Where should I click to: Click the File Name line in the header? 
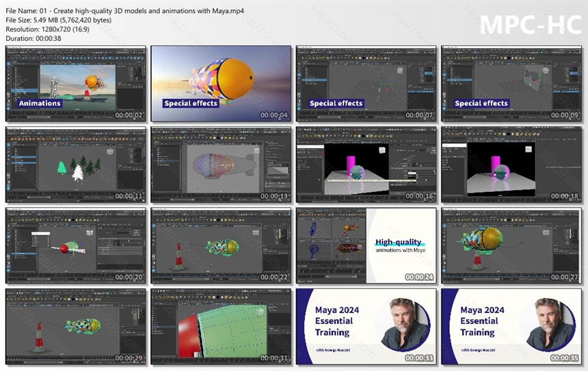pyautogui.click(x=125, y=11)
